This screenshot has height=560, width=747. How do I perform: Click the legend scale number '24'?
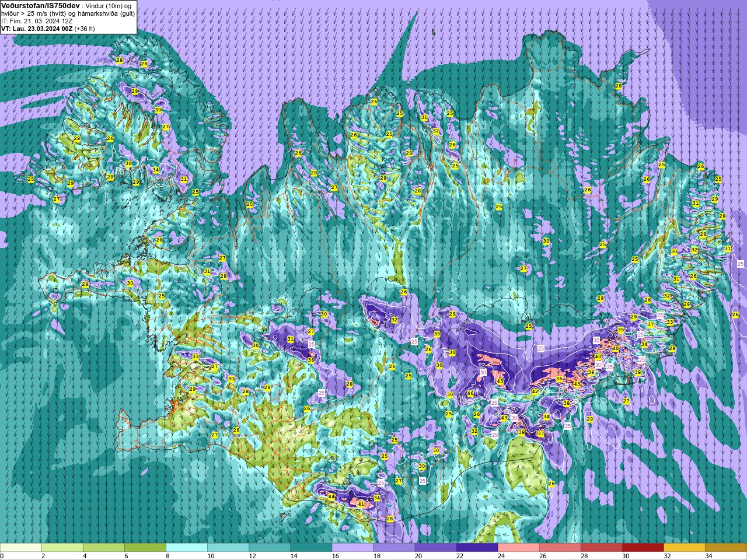click(x=501, y=556)
